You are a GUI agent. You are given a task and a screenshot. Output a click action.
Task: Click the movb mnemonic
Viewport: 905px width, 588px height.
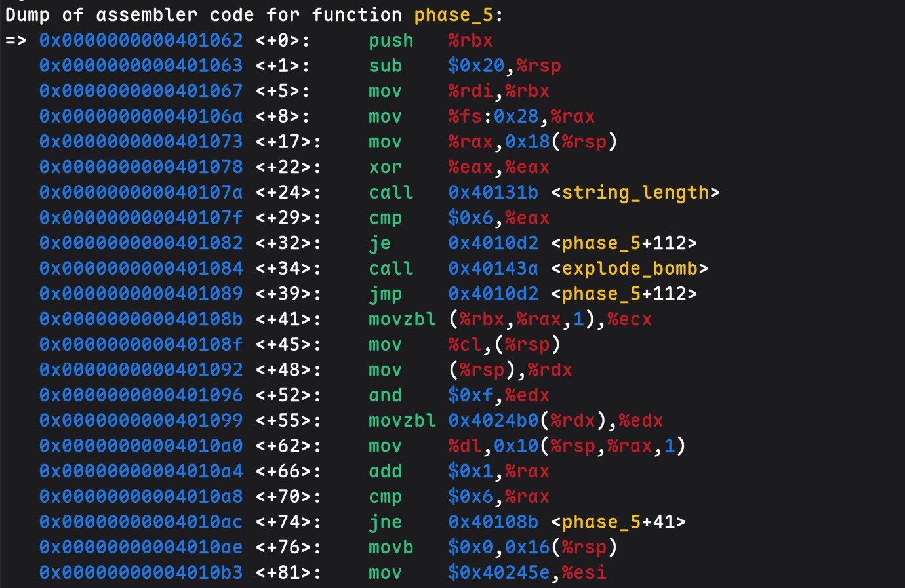[391, 547]
